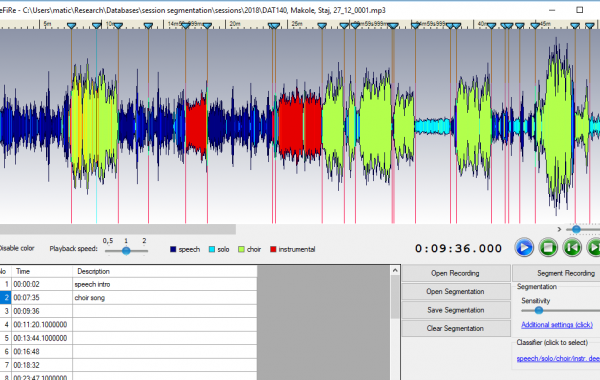This screenshot has width=600, height=380.
Task: Click Clear Segmentation
Action: (x=455, y=328)
